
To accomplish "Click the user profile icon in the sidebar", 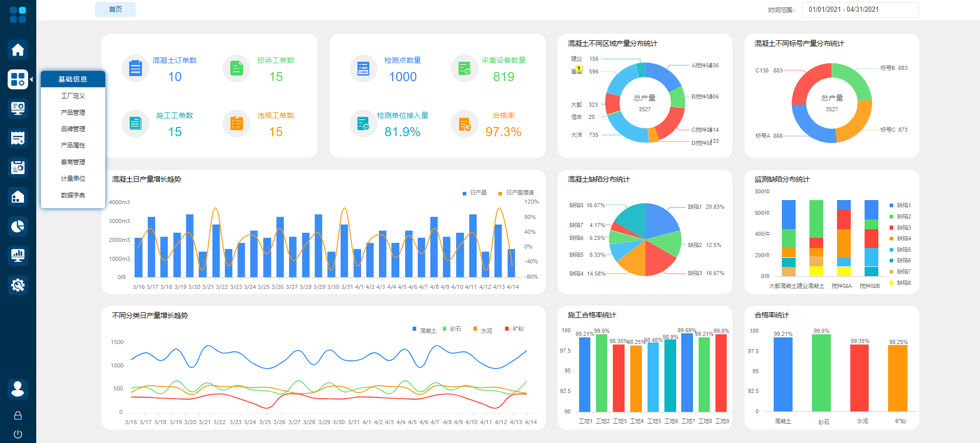I will point(18,389).
